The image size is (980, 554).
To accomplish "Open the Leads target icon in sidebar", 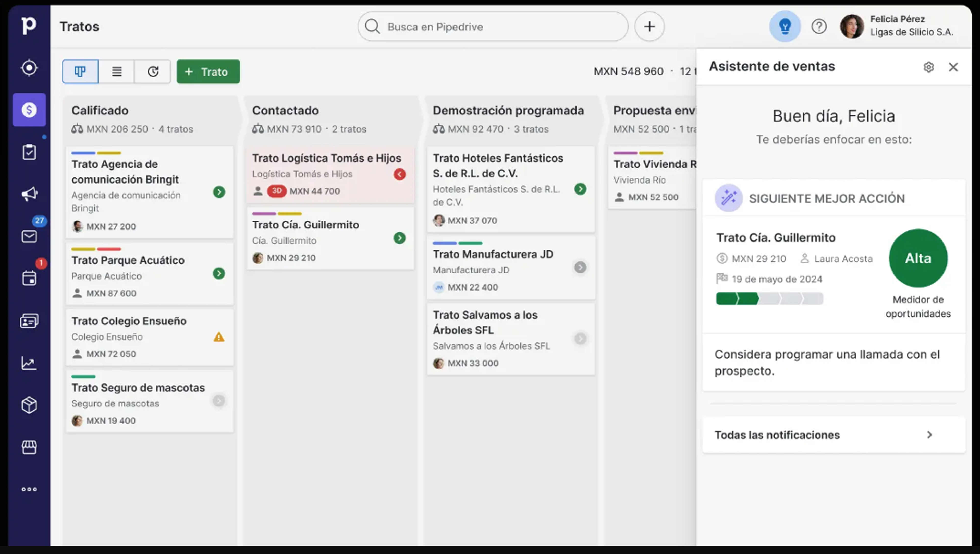I will 29,68.
